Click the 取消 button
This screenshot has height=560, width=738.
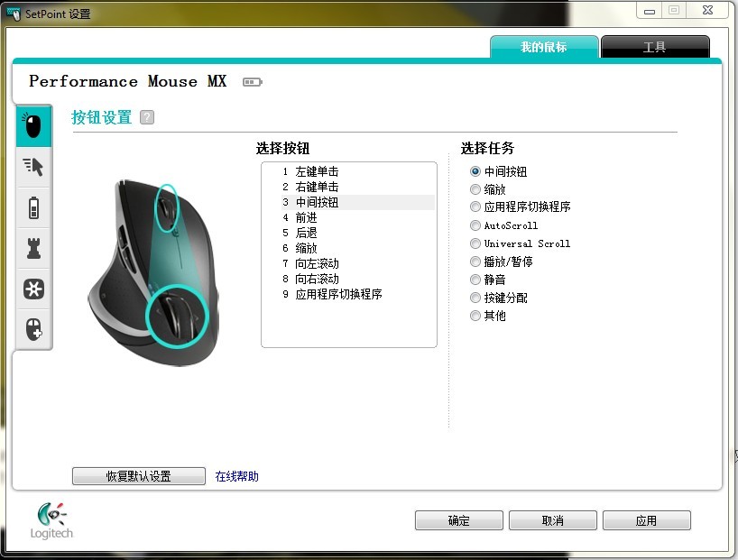(552, 520)
